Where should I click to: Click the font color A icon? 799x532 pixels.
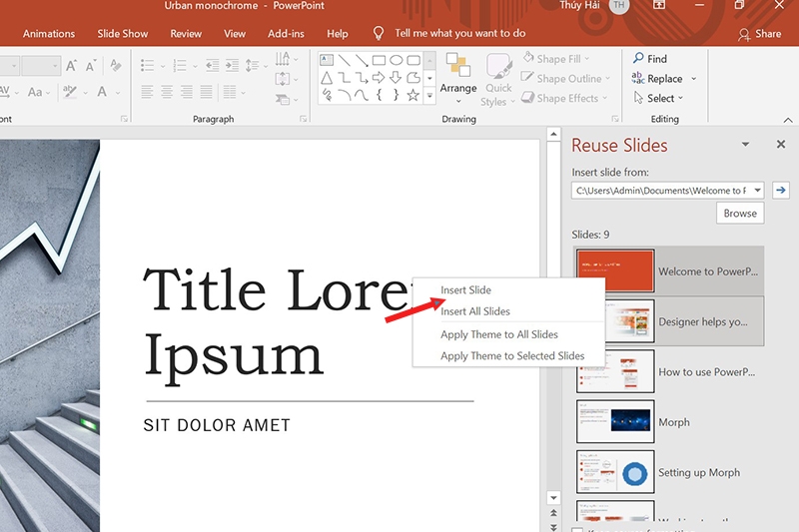click(x=102, y=92)
